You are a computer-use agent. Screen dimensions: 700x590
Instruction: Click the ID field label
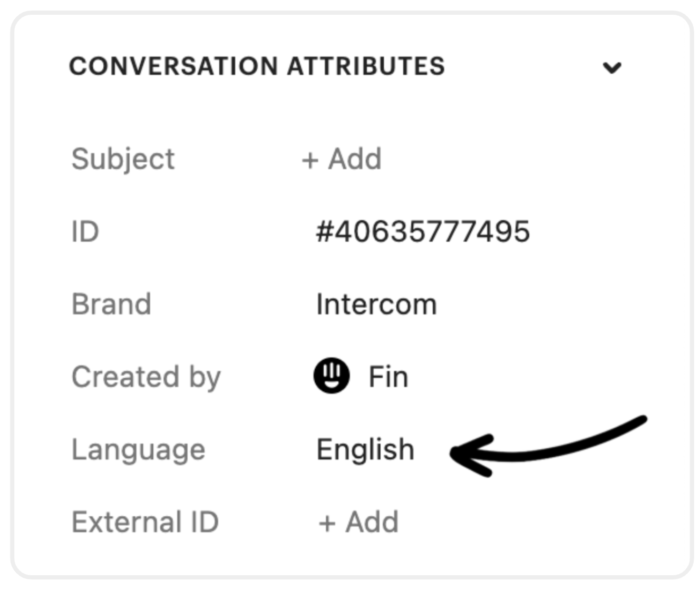click(x=85, y=232)
